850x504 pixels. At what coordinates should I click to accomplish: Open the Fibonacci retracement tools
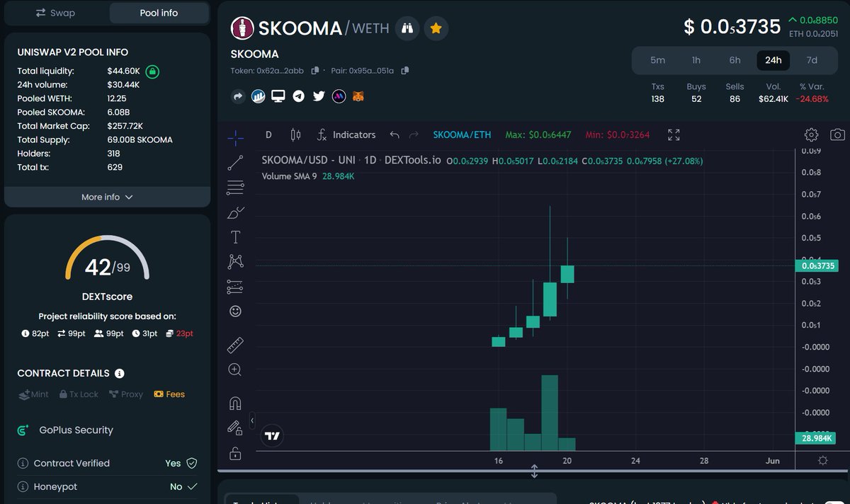click(235, 188)
